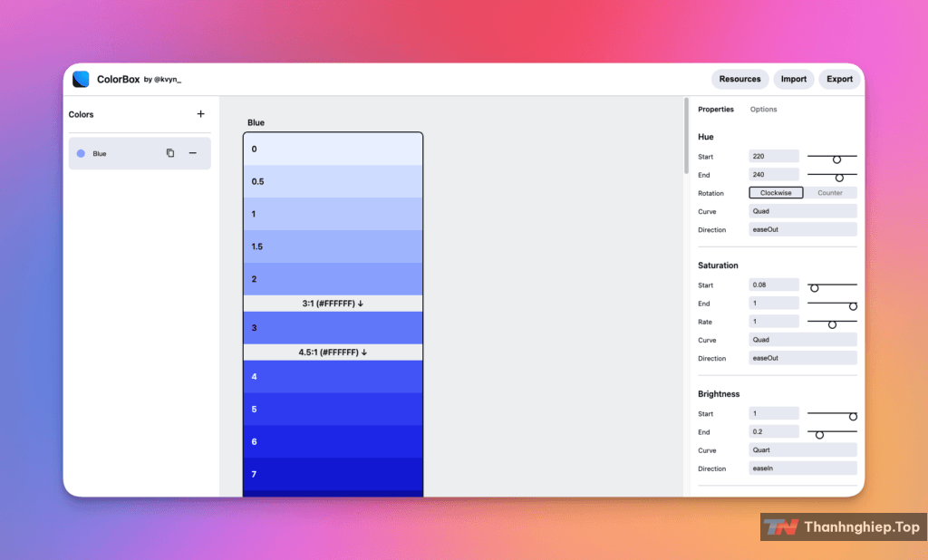Select the Blue row in Colors list

140,153
